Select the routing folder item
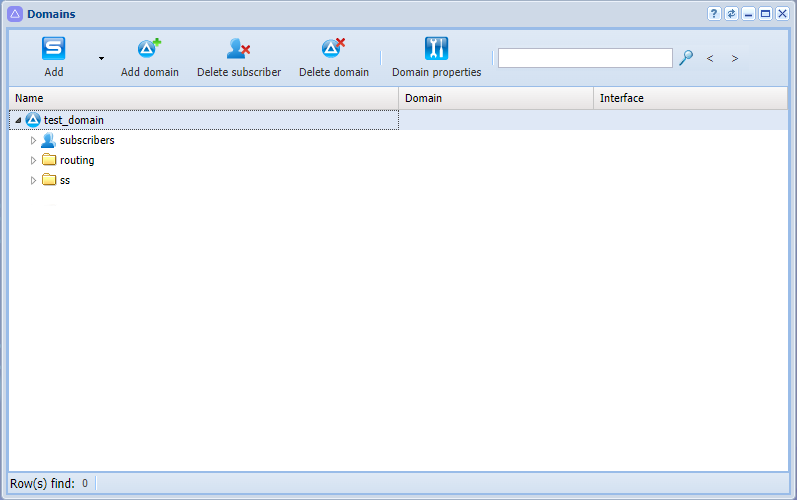This screenshot has height=500, width=797. [x=77, y=160]
